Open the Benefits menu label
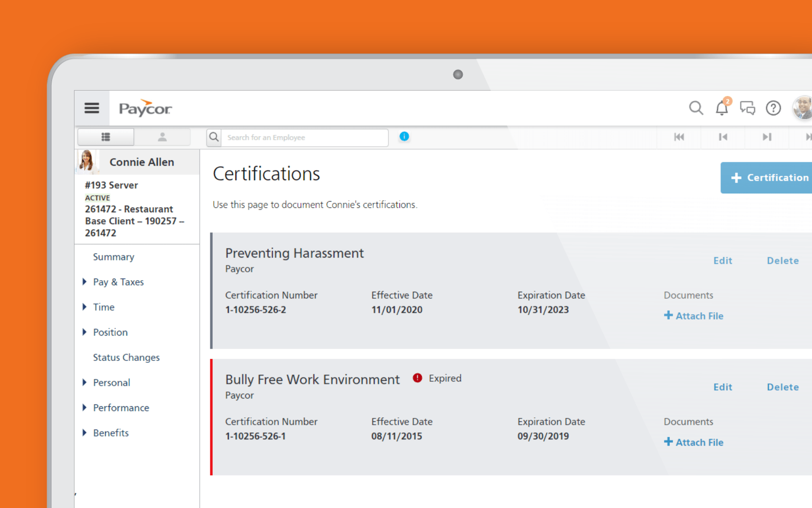 111,433
